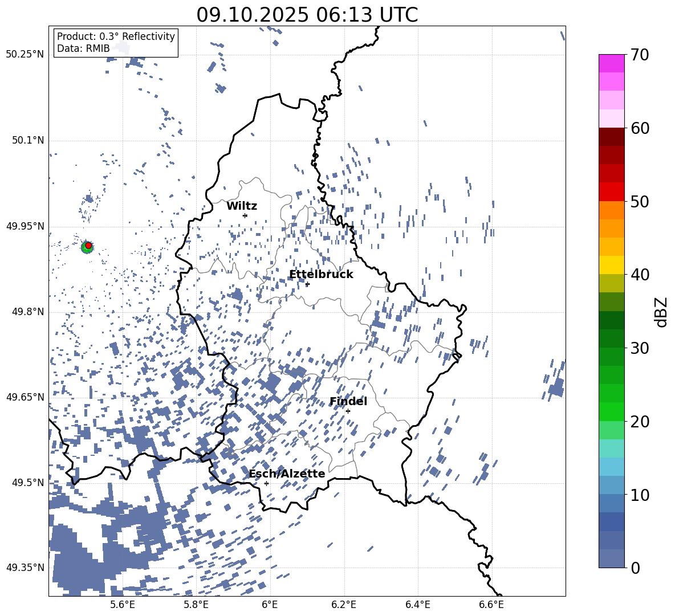The height and width of the screenshot is (616, 675).
Task: Click the 20 colorbar tick label
Action: 640,422
